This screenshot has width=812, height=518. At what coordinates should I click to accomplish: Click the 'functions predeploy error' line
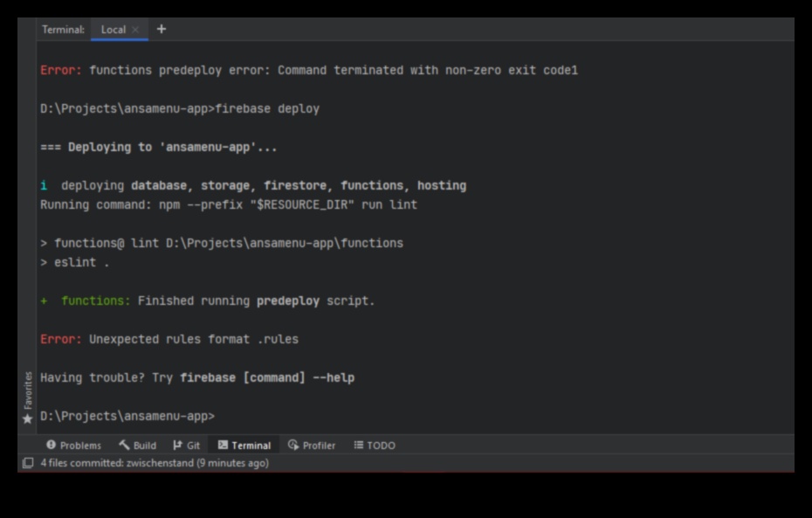(309, 70)
